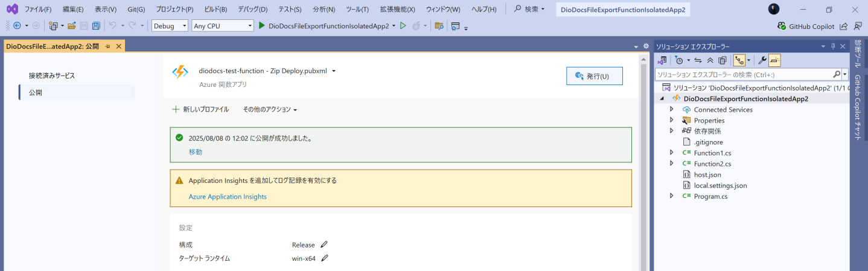
Task: Click the user account avatar
Action: [x=774, y=9]
